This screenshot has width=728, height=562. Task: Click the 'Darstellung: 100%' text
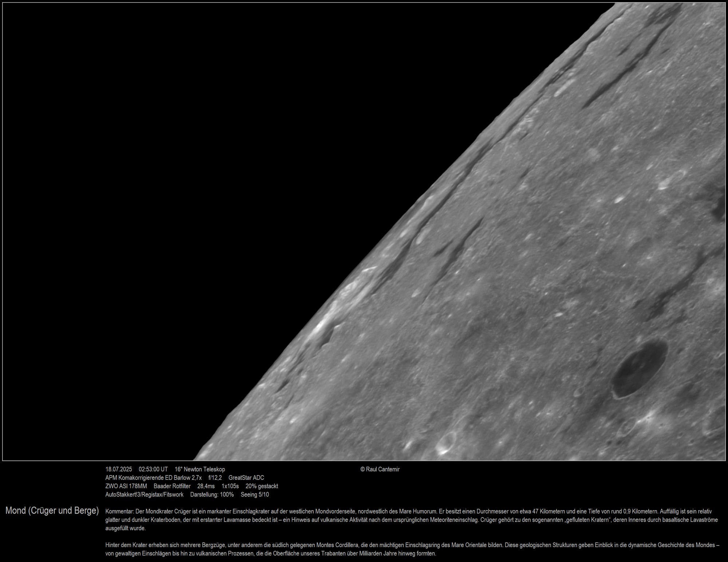(212, 495)
